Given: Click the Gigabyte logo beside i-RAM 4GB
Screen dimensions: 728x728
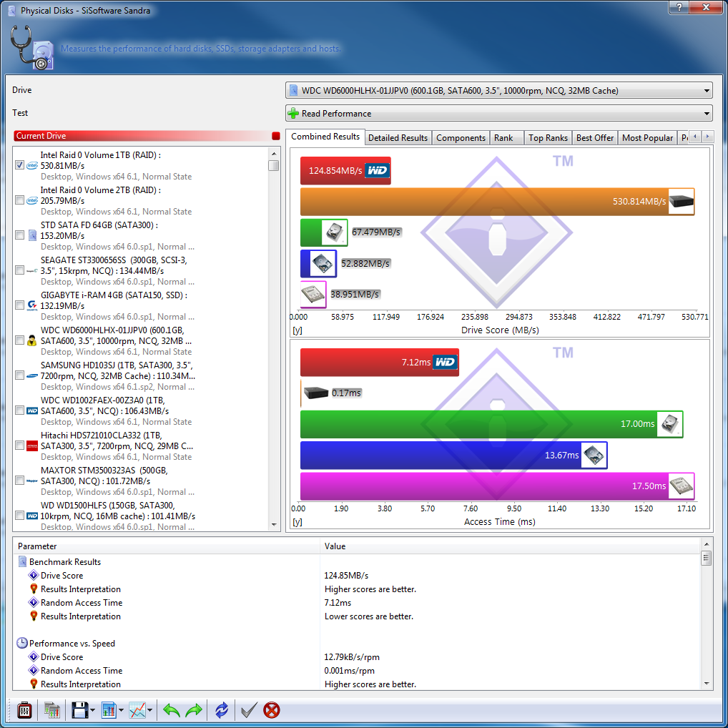Looking at the screenshot, I should point(32,305).
